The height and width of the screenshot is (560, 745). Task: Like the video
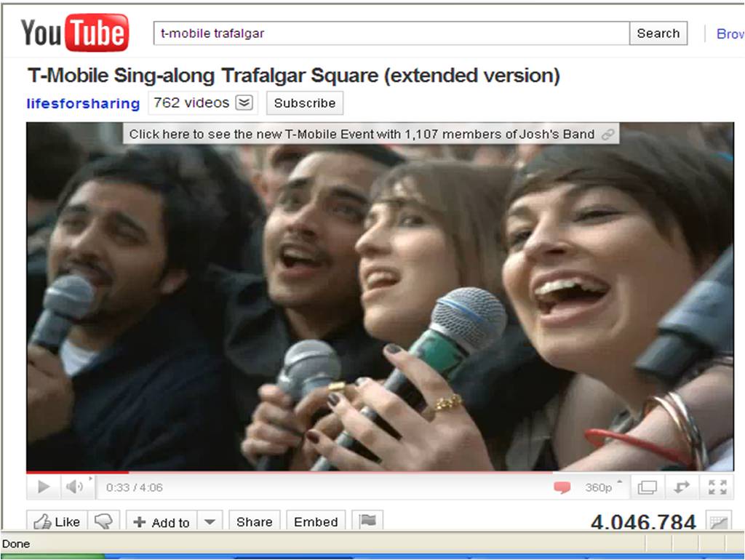coord(57,521)
